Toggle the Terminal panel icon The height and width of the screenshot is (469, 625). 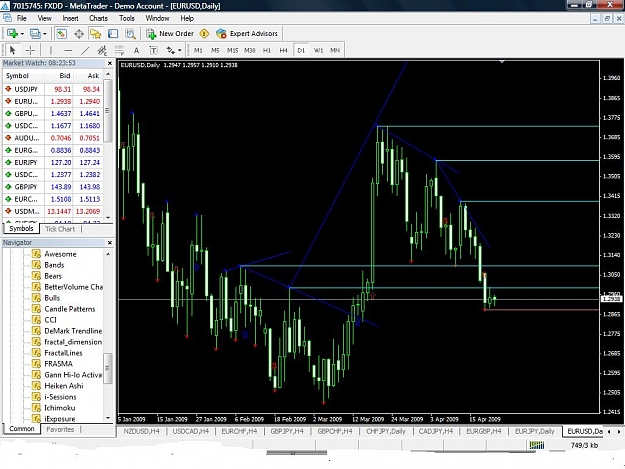[x=113, y=34]
